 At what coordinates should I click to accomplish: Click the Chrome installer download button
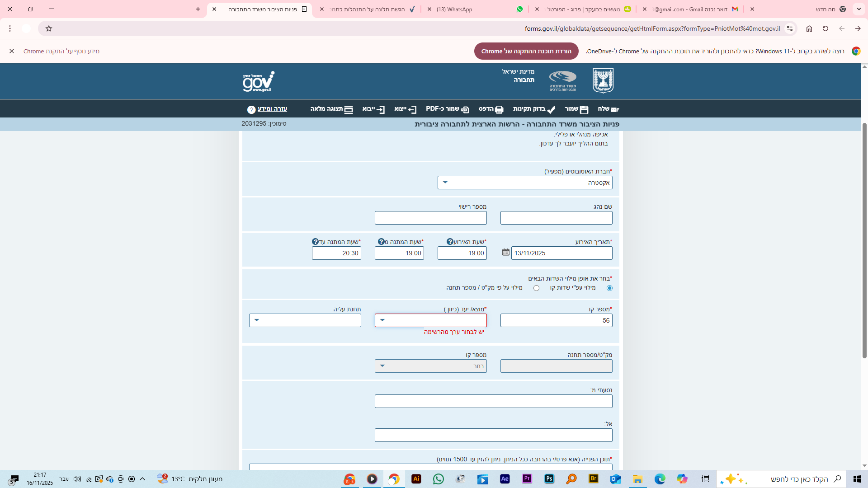pyautogui.click(x=526, y=51)
